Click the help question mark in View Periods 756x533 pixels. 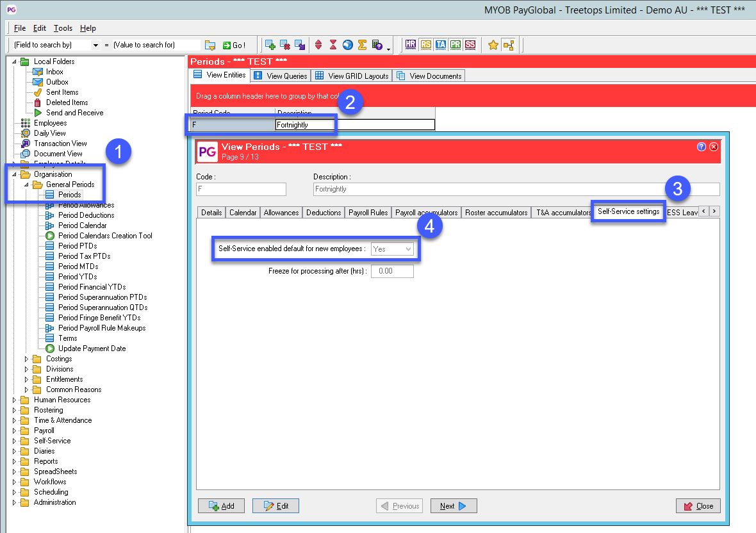702,147
